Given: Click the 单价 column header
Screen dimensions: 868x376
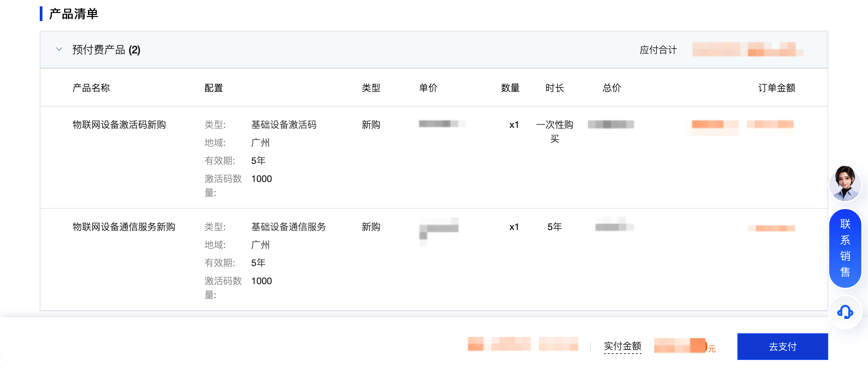Looking at the screenshot, I should (x=428, y=88).
